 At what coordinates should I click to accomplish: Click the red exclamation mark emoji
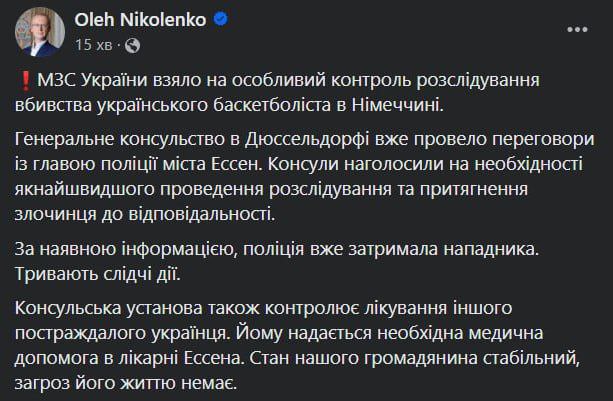point(26,81)
